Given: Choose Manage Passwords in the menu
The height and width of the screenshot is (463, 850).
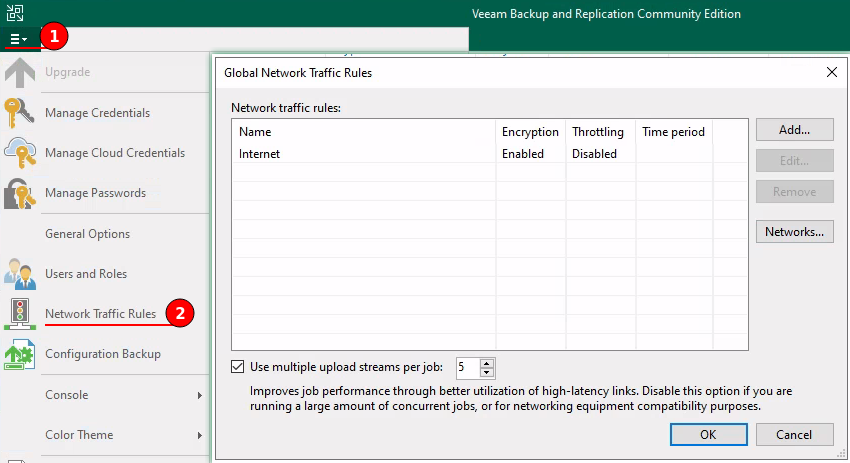Looking at the screenshot, I should pyautogui.click(x=95, y=193).
